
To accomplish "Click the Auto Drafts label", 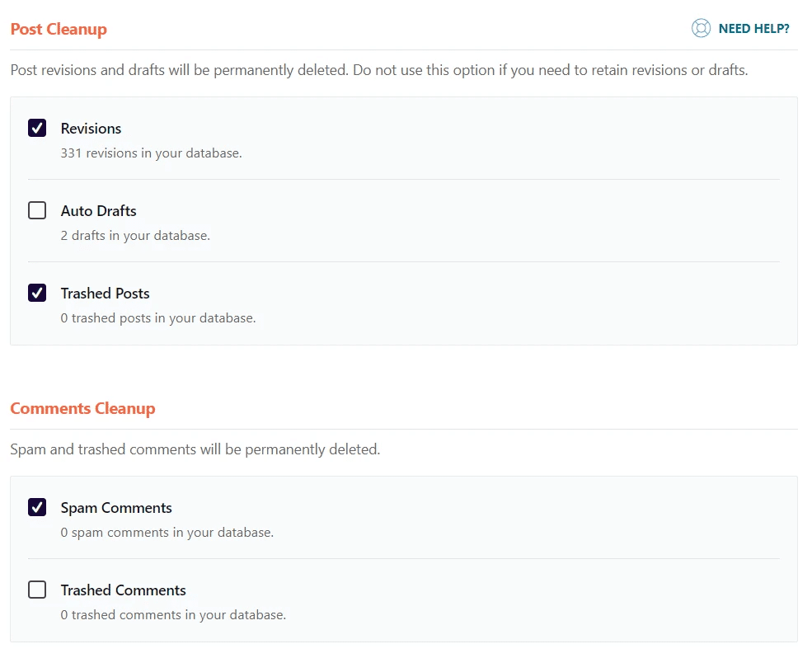I will tap(98, 211).
